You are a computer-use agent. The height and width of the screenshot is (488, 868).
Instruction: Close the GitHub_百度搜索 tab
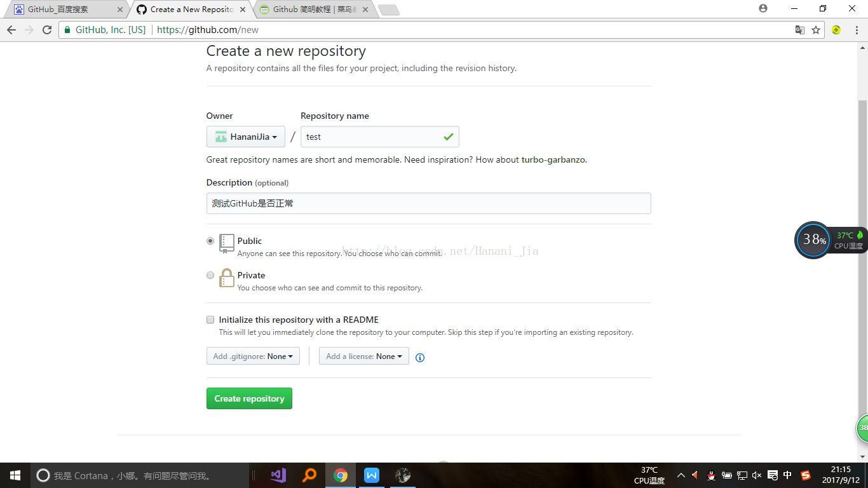(120, 10)
